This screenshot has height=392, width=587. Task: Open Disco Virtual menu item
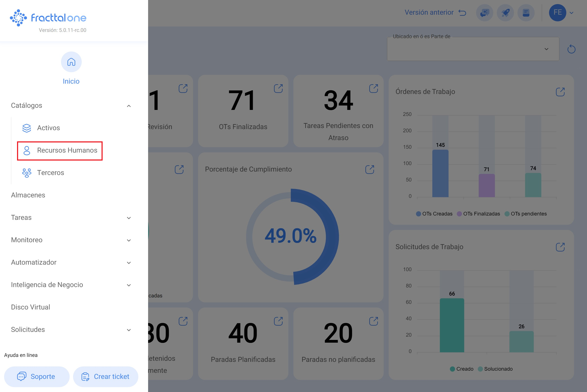click(x=30, y=307)
